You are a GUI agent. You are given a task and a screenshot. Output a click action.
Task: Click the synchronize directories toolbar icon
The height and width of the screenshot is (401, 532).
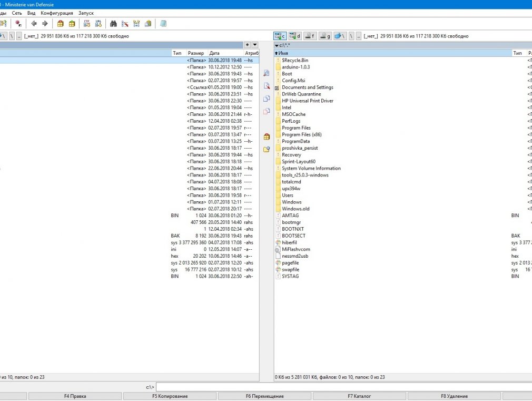pyautogui.click(x=136, y=23)
